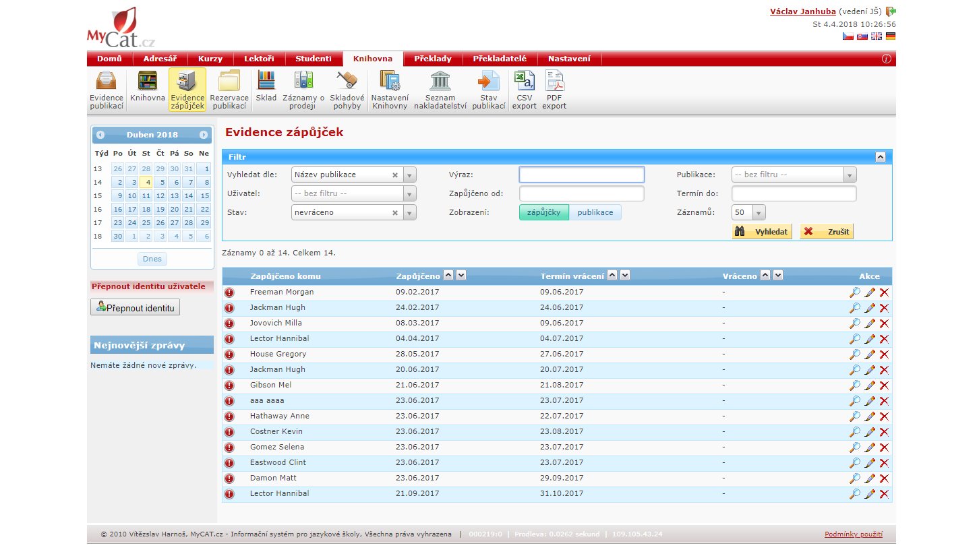Click the Eastwood Clint row name
979x560 pixels.
(x=278, y=462)
